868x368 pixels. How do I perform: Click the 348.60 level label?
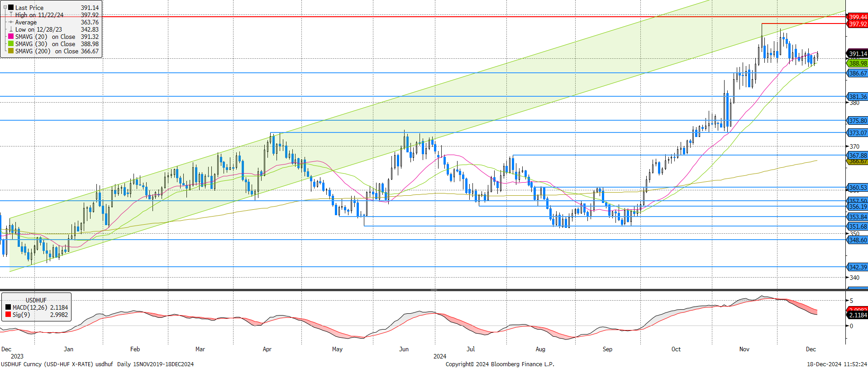(858, 240)
